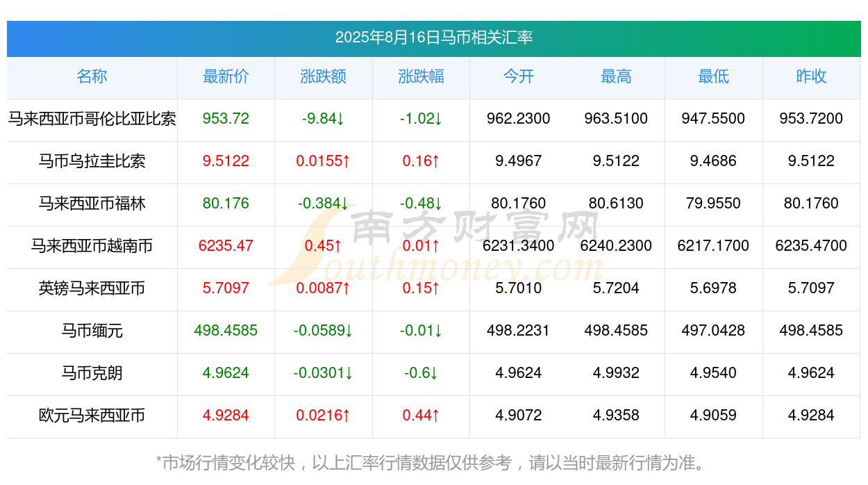Click low value 5.6978
This screenshot has width=868, height=485.
(714, 288)
